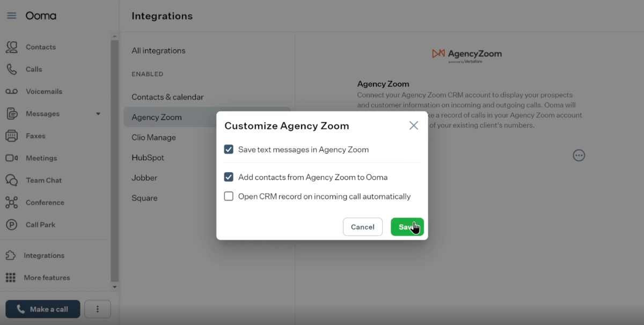Expand the Messages sidebar item
644x325 pixels.
(x=98, y=113)
